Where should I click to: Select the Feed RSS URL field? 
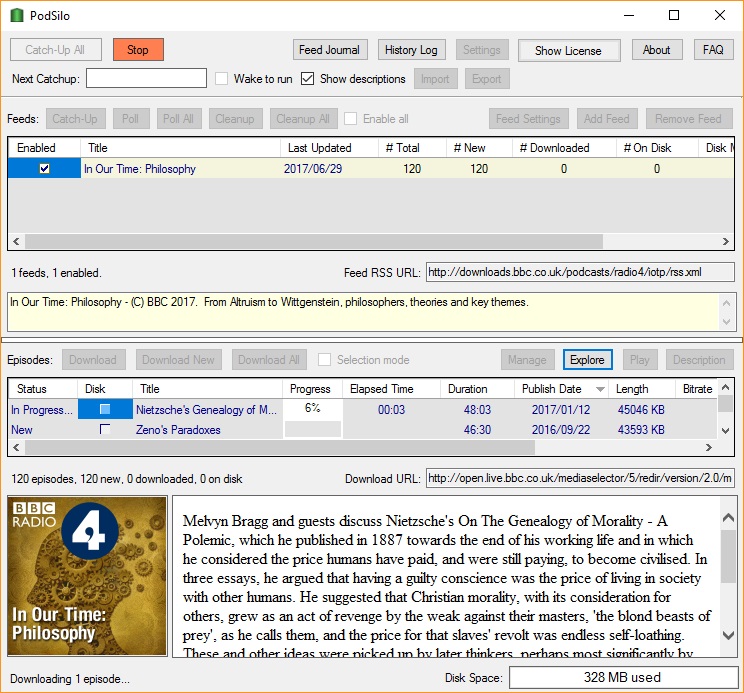click(x=579, y=272)
